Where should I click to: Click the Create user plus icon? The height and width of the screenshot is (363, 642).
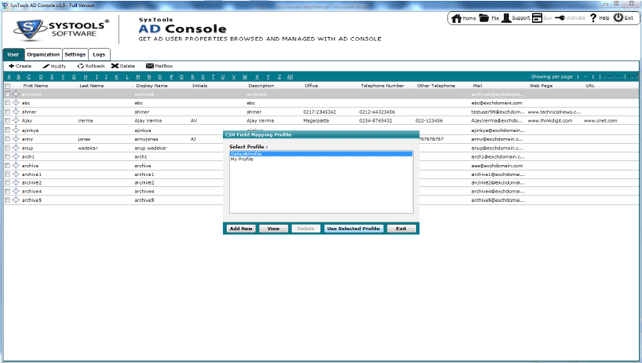click(x=11, y=66)
